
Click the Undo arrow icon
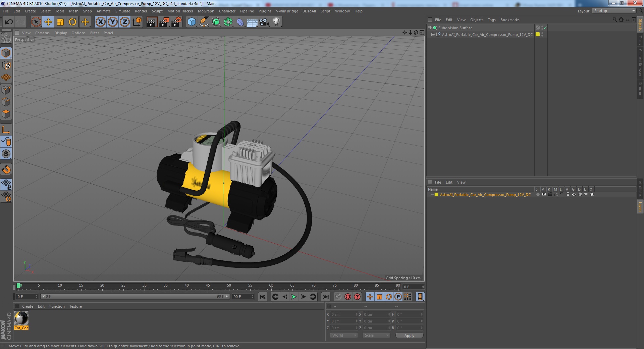9,22
